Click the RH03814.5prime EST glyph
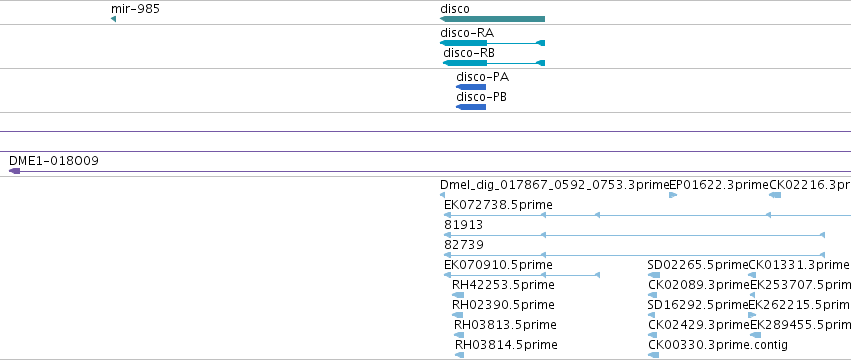Viewport: 851px width, 360px height. click(x=460, y=355)
